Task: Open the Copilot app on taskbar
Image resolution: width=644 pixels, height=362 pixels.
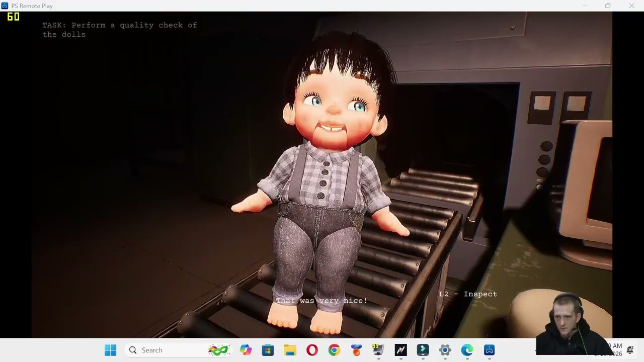Action: 246,350
